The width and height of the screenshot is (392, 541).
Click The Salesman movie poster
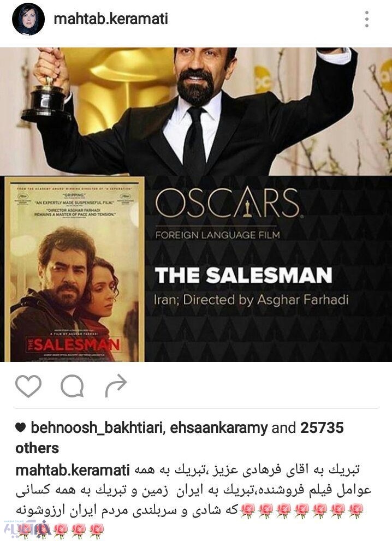click(x=75, y=269)
